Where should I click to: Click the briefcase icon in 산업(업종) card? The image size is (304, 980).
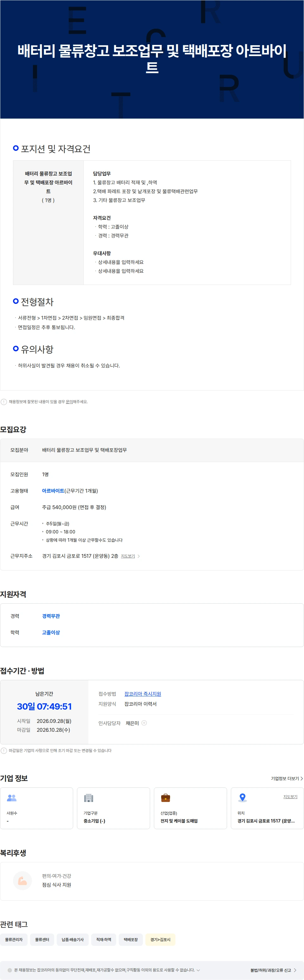165,798
